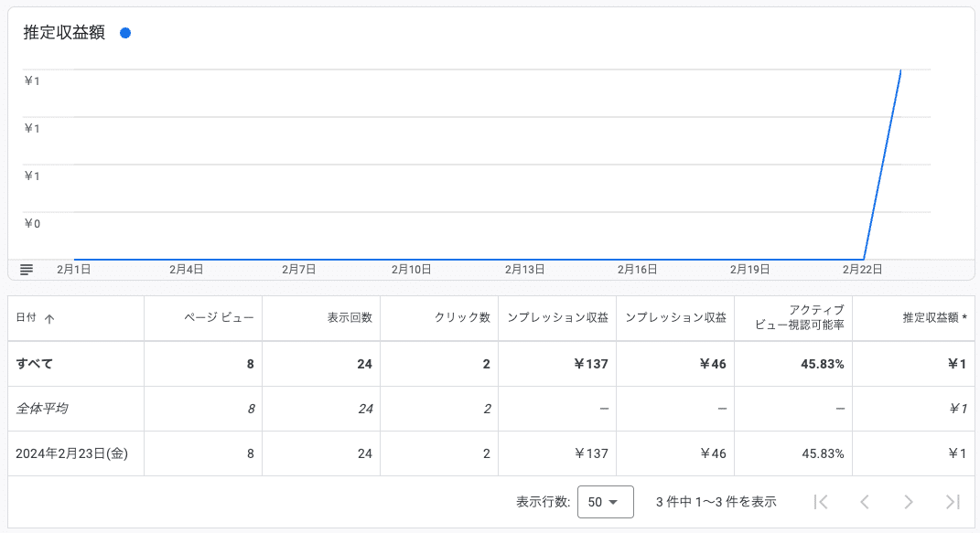Viewport: 980px width, 533px height.
Task: Click the chart legend list icon
Action: coord(27,270)
